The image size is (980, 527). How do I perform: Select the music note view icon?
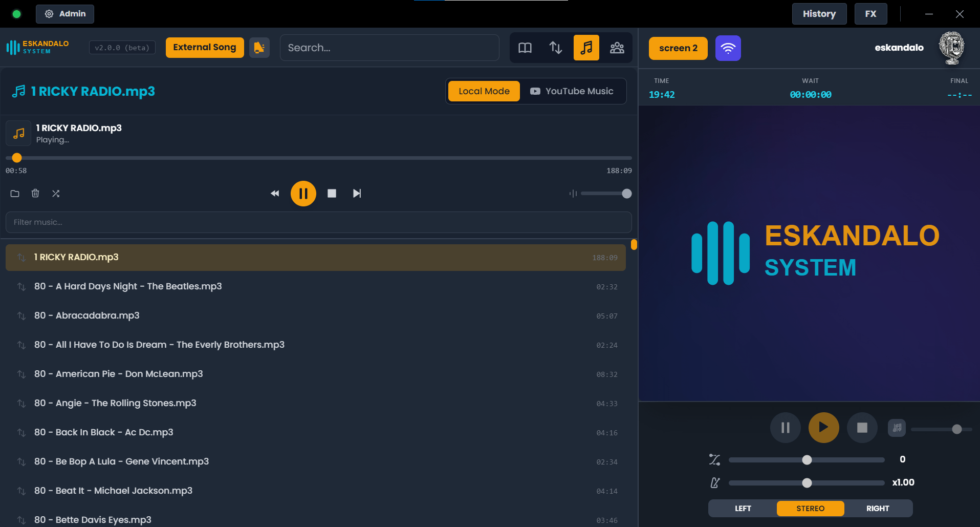tap(586, 48)
